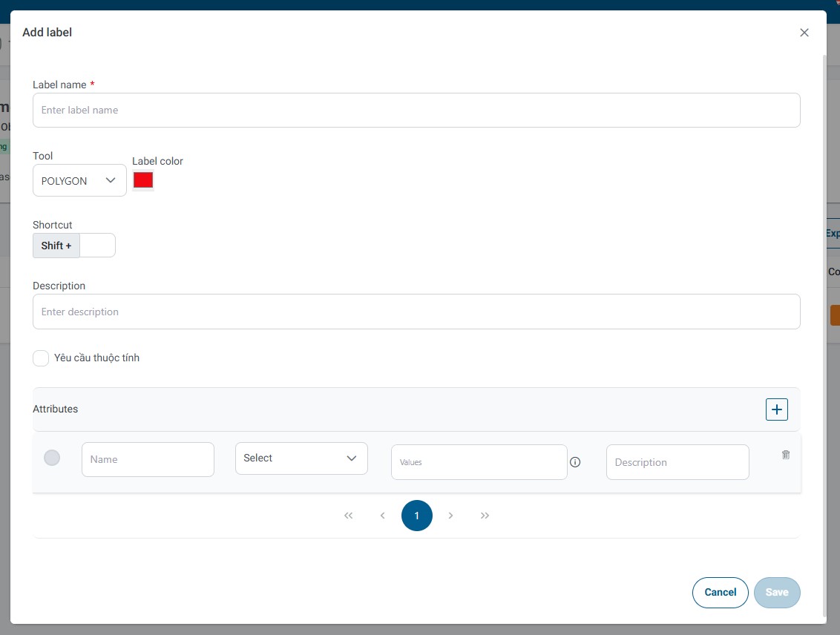840x635 pixels.
Task: Click the trash icon in attribute row
Action: click(x=786, y=455)
